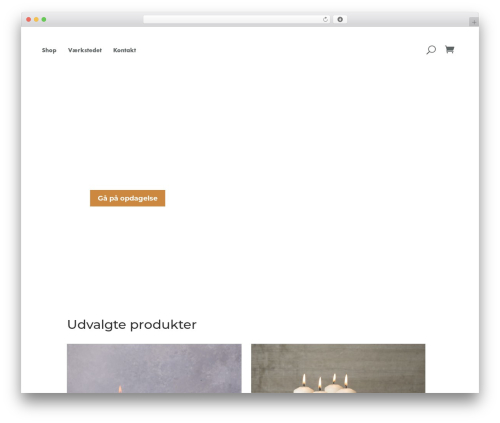Maximize the window with green button
500x423 pixels.
(44, 20)
